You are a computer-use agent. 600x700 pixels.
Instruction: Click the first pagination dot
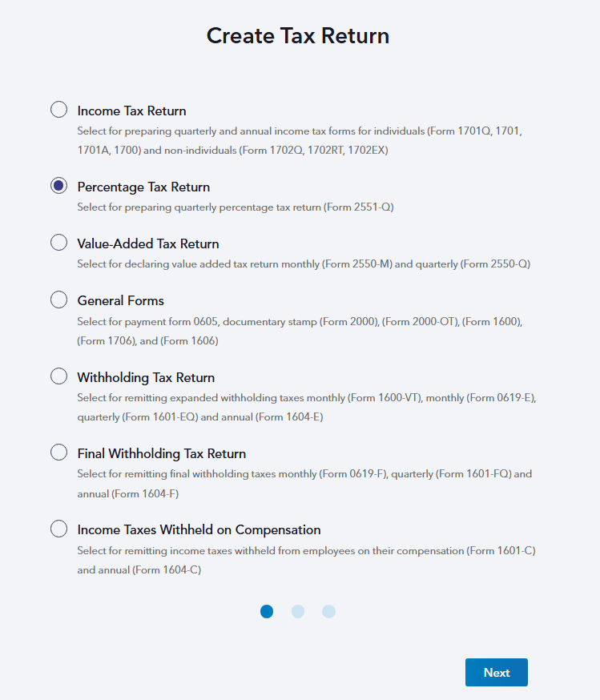pos(267,611)
